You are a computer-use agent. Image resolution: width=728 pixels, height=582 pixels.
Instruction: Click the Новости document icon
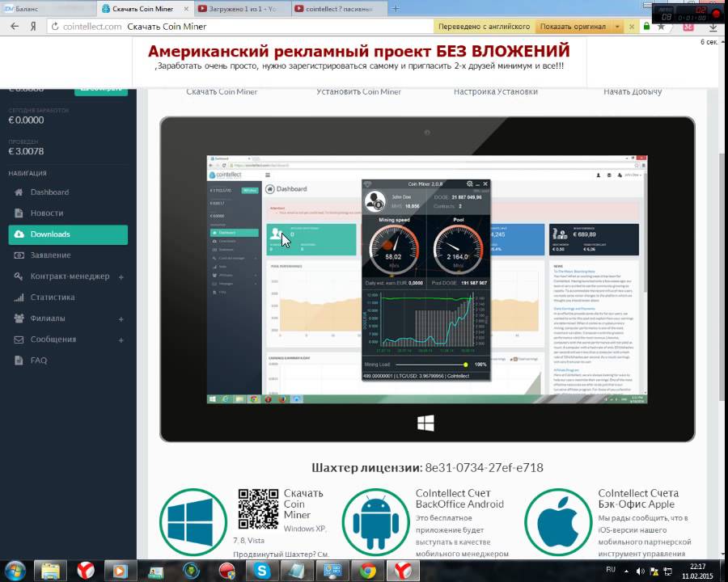point(19,213)
